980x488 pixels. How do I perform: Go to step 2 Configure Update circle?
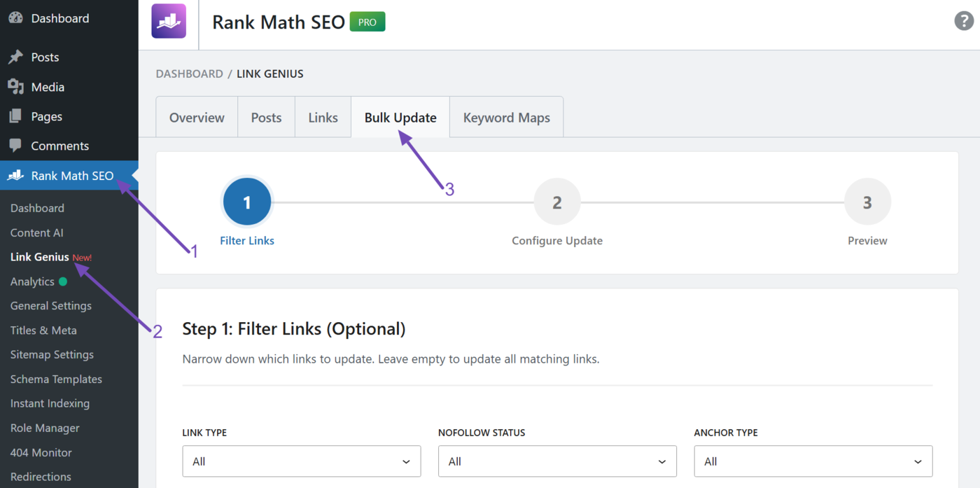click(x=557, y=202)
